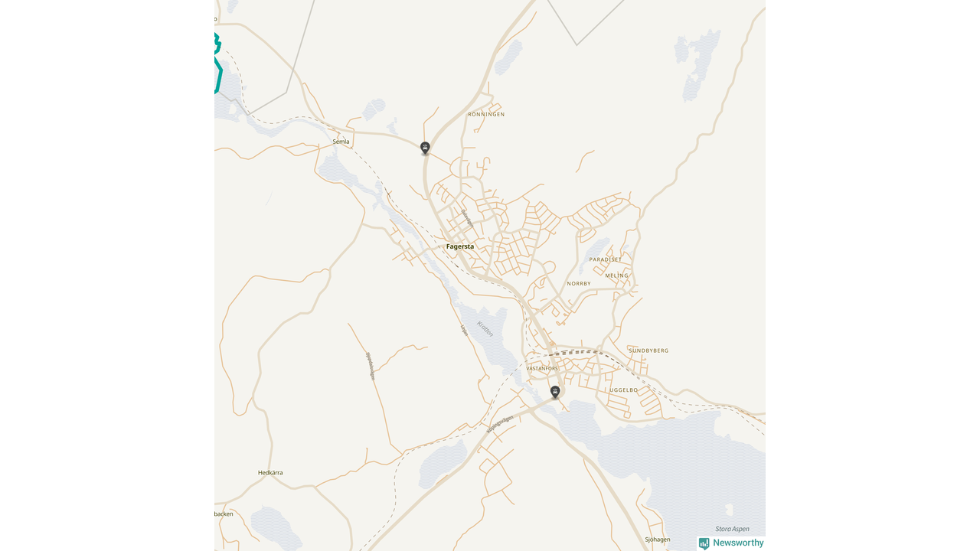This screenshot has height=551, width=980.
Task: Click the Hedkärra place label
Action: (270, 473)
